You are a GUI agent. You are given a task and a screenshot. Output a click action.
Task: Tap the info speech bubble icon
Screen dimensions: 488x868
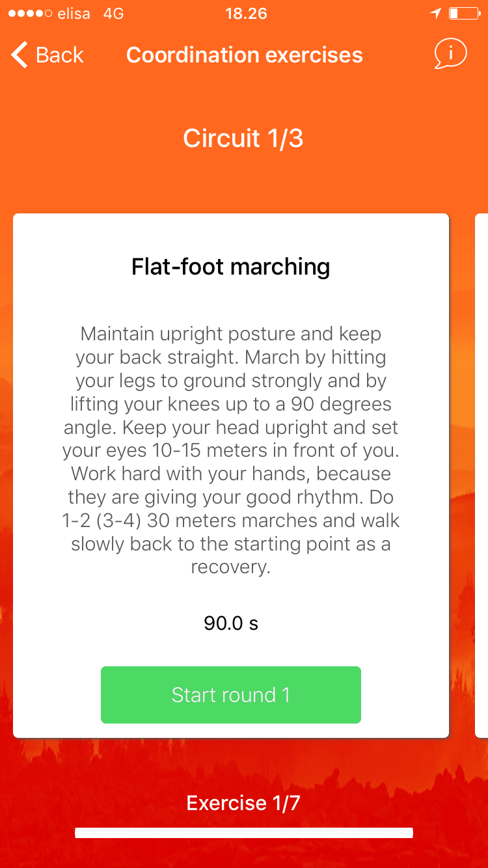450,54
